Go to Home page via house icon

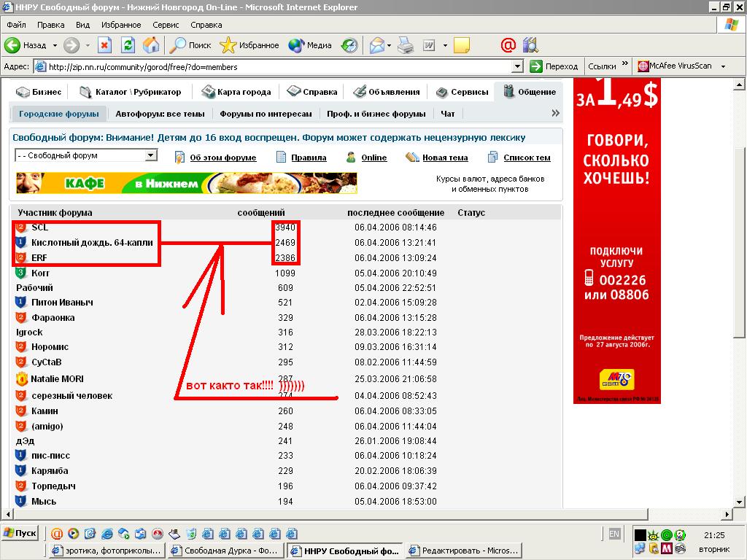151,45
